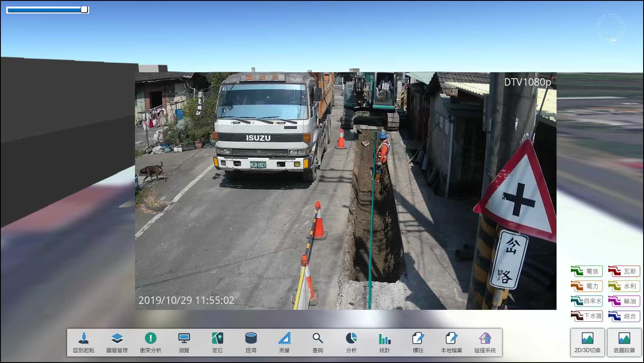
Task: Open the 分析 analysis menu
Action: coord(351,342)
